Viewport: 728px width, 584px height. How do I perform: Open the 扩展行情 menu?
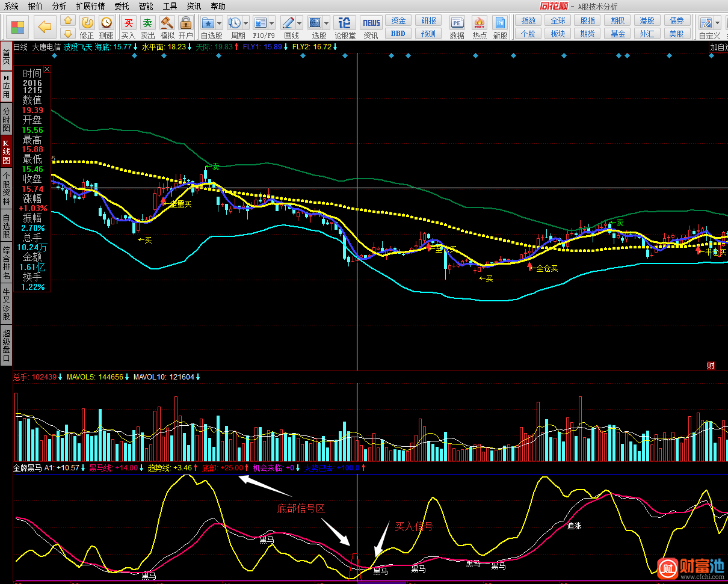[90, 6]
